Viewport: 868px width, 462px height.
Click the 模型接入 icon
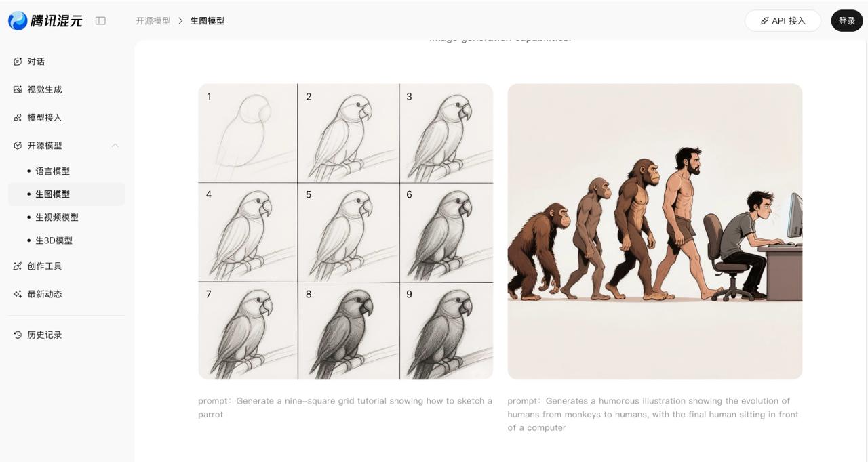point(18,118)
